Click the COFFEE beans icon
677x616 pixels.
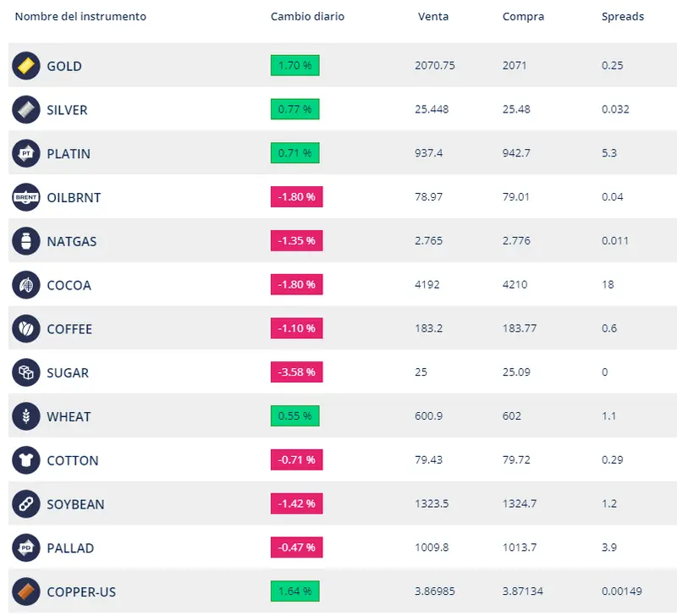pos(26,329)
